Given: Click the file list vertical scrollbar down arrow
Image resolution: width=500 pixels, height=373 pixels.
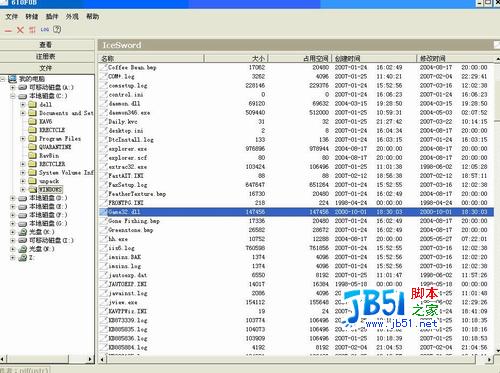Looking at the screenshot, I should click(497, 350).
